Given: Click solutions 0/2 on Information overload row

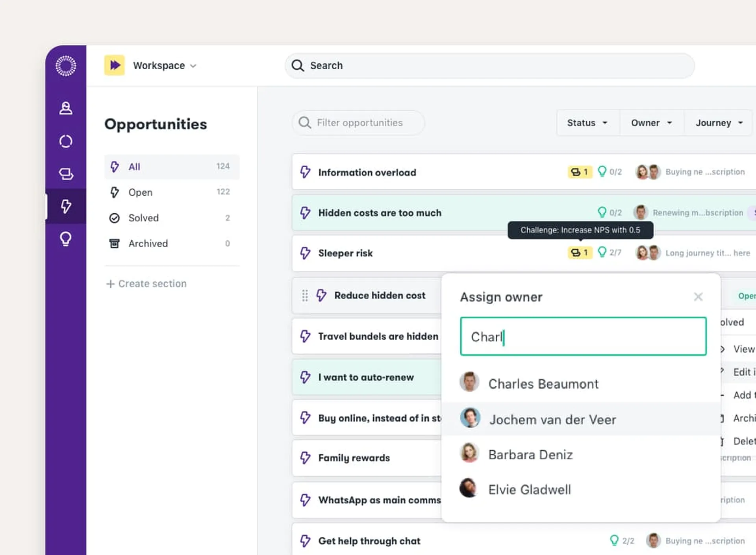Looking at the screenshot, I should pos(610,172).
